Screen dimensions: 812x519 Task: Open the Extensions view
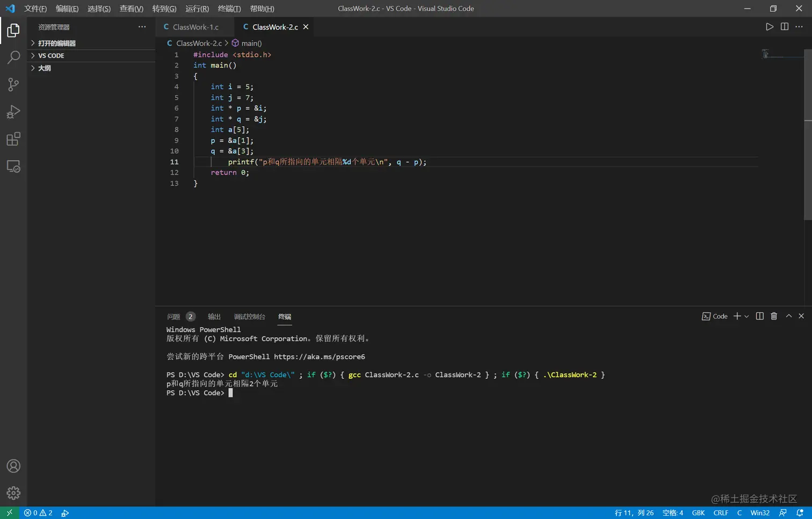tap(13, 139)
